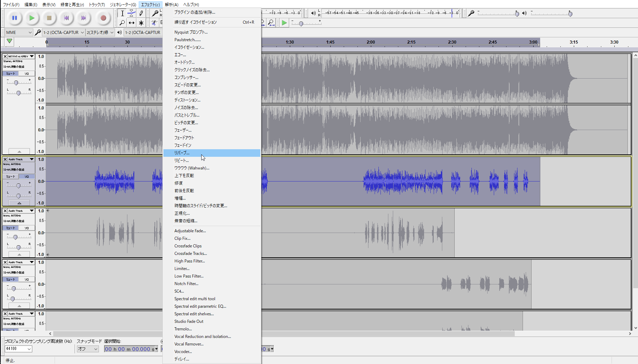Open the project sampling rate 44100 dropdown
Screen dimensions: 638x364
[x=18, y=349]
